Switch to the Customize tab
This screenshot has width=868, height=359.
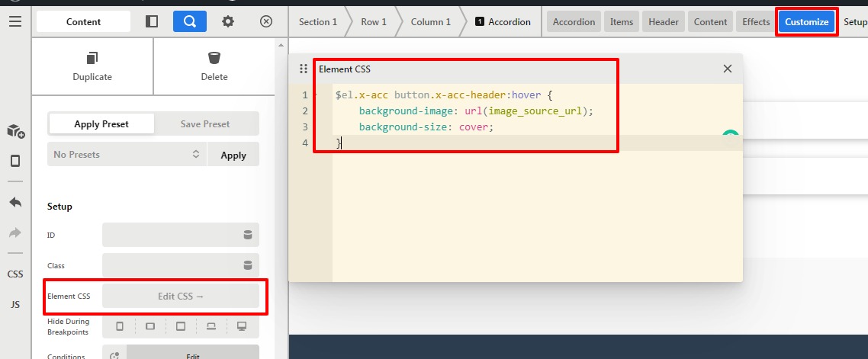pyautogui.click(x=806, y=21)
